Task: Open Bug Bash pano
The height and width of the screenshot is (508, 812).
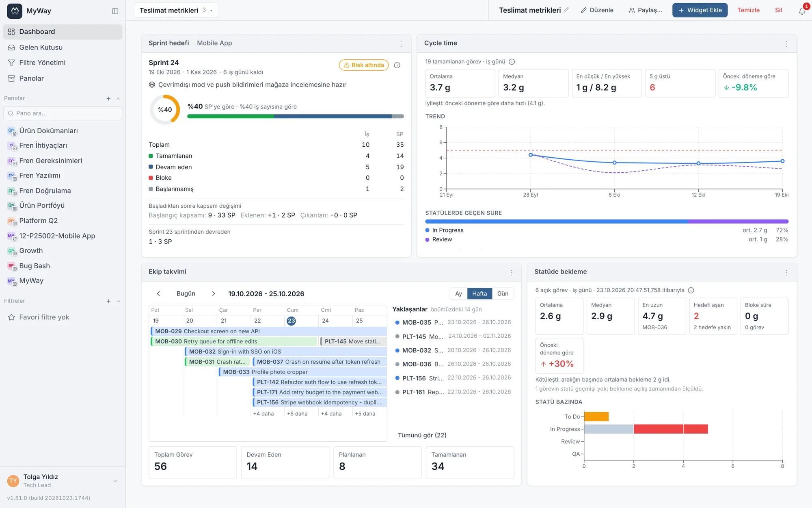Action: click(63, 266)
